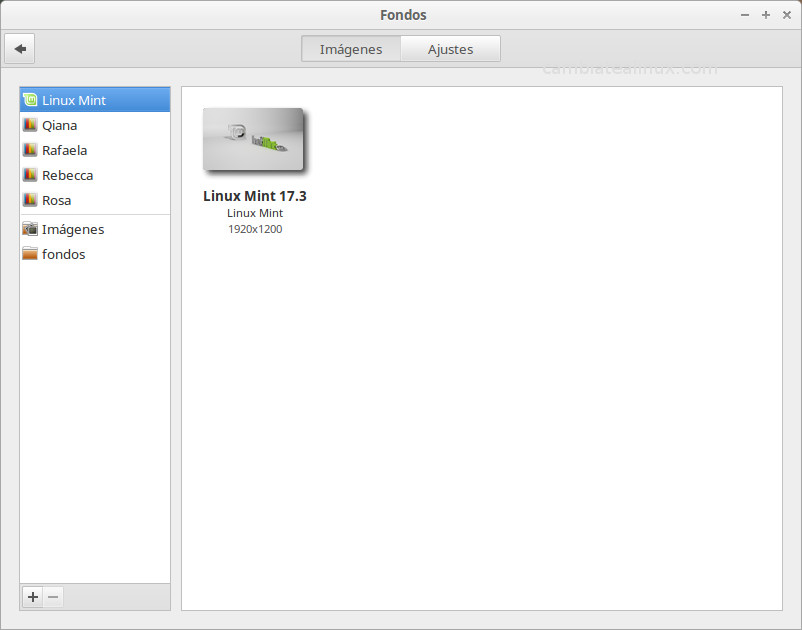The image size is (802, 630).
Task: Click the Rosa collection icon
Action: click(x=30, y=200)
